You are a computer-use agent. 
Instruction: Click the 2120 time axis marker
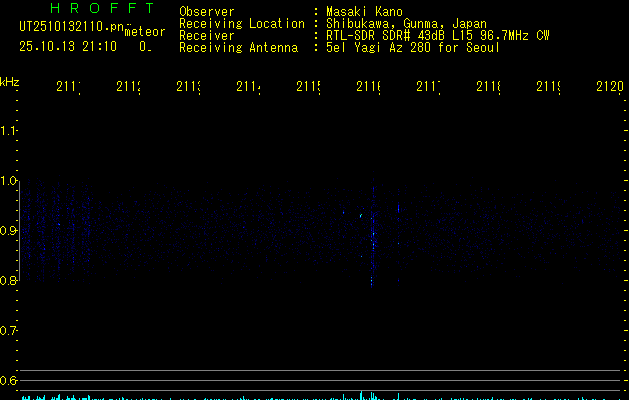pyautogui.click(x=610, y=87)
